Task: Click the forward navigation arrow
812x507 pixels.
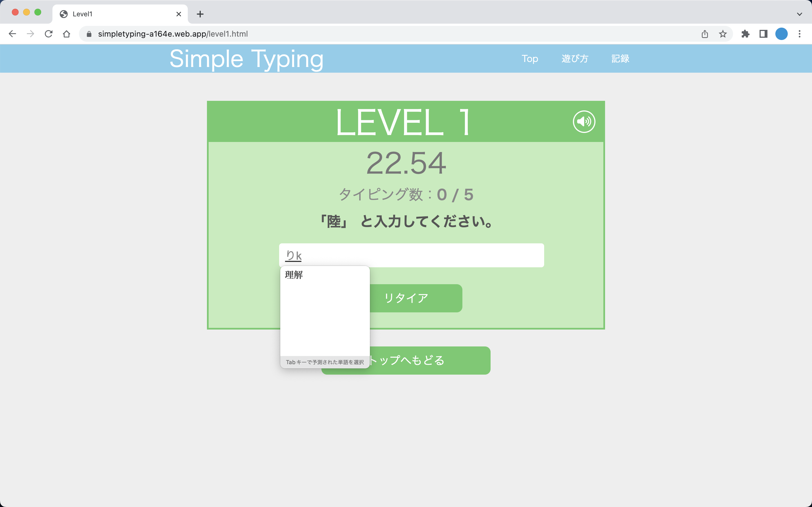Action: pyautogui.click(x=30, y=34)
